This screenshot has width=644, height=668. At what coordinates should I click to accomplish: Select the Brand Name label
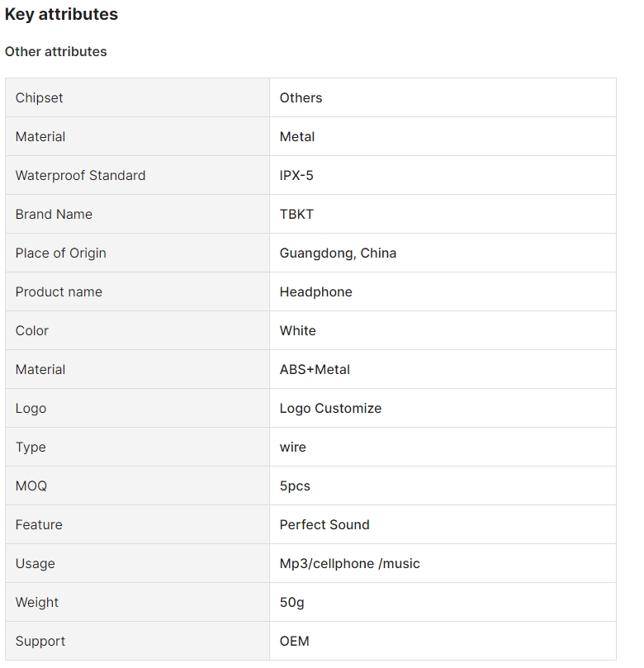(x=54, y=214)
